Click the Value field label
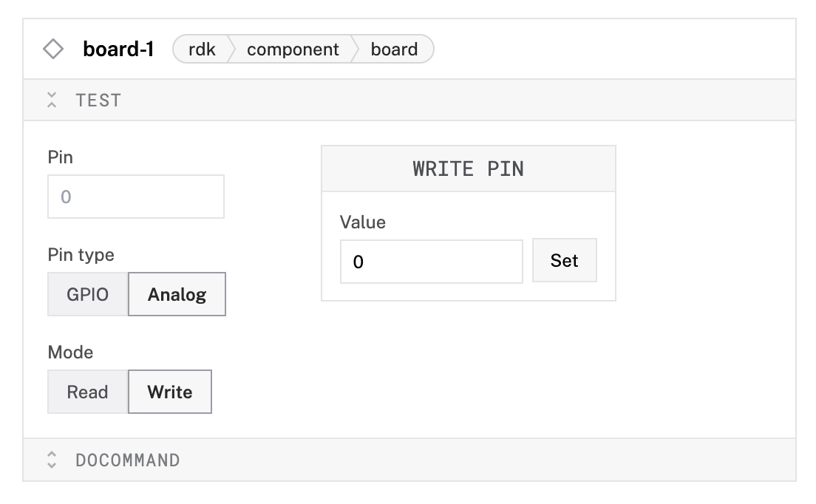 pyautogui.click(x=363, y=222)
